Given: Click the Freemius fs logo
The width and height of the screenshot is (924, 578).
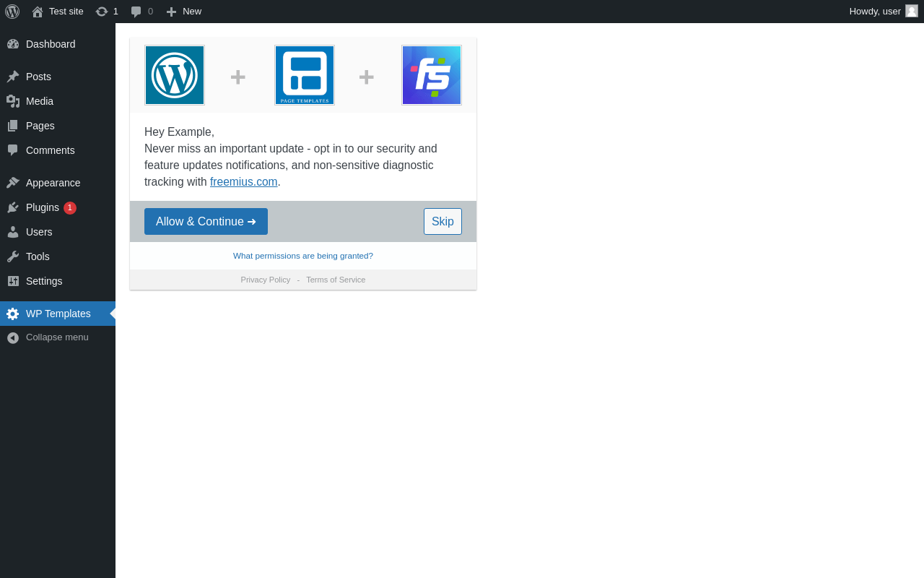Looking at the screenshot, I should pyautogui.click(x=432, y=75).
